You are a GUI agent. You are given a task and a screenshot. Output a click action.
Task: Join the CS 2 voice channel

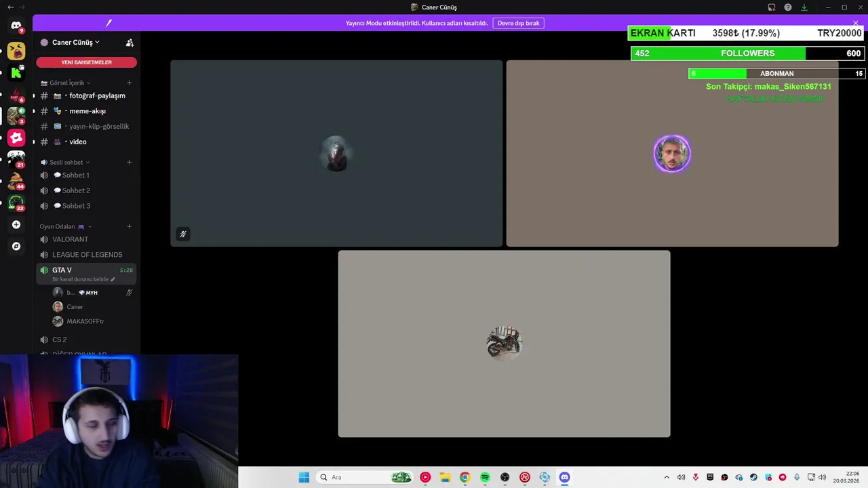(x=86, y=340)
